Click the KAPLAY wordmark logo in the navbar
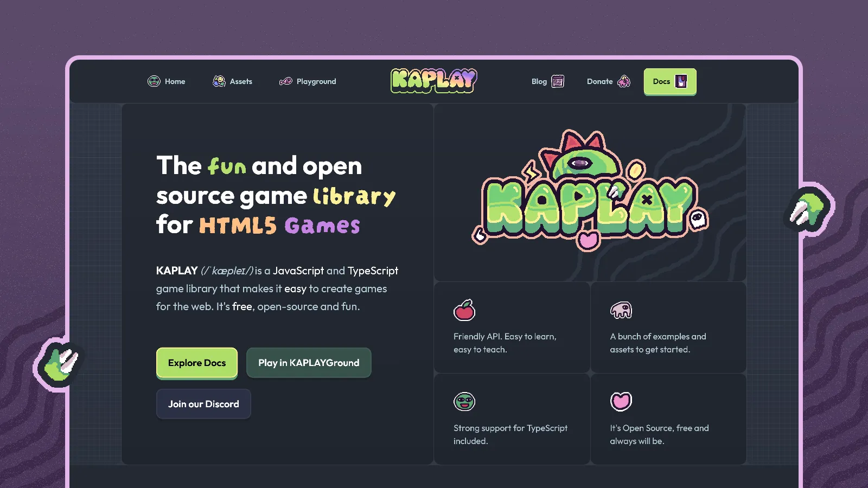Image resolution: width=868 pixels, height=488 pixels. pos(433,80)
